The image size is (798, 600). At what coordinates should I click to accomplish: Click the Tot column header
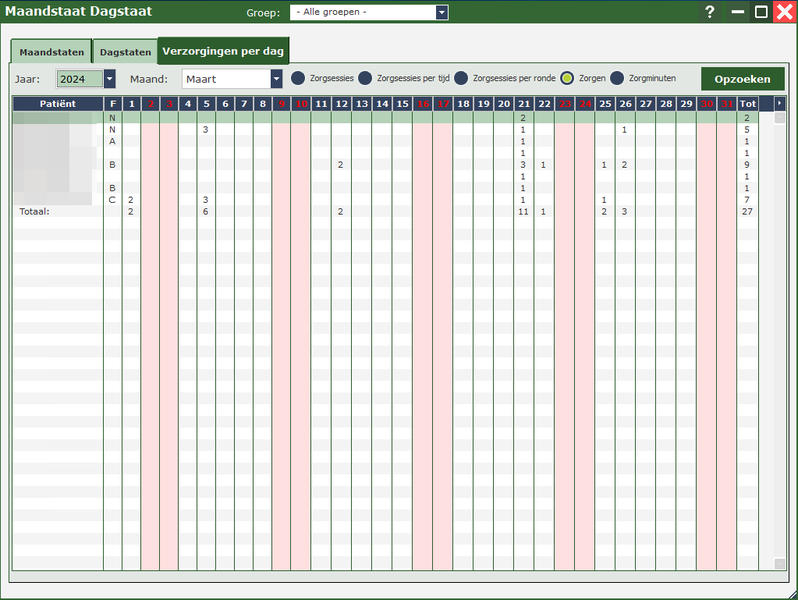pos(747,104)
